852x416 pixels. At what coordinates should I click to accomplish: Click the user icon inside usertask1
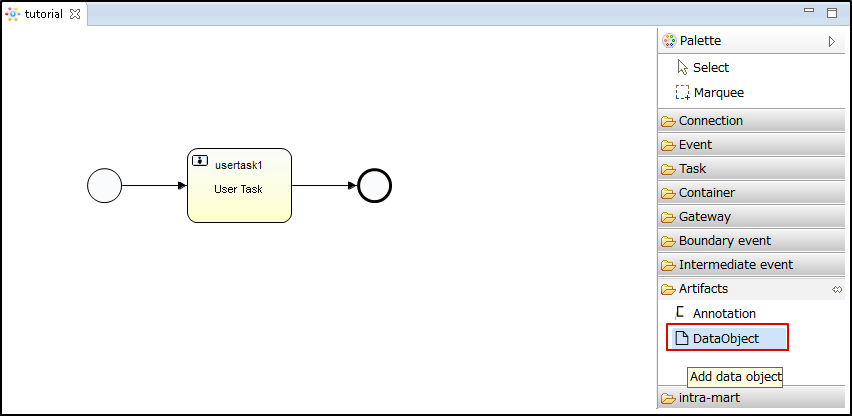[x=200, y=160]
